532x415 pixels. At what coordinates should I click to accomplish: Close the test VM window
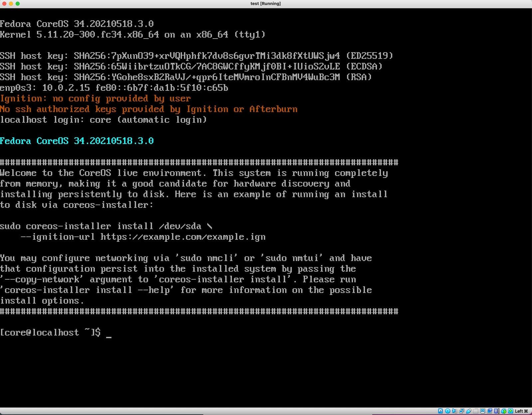(x=4, y=4)
